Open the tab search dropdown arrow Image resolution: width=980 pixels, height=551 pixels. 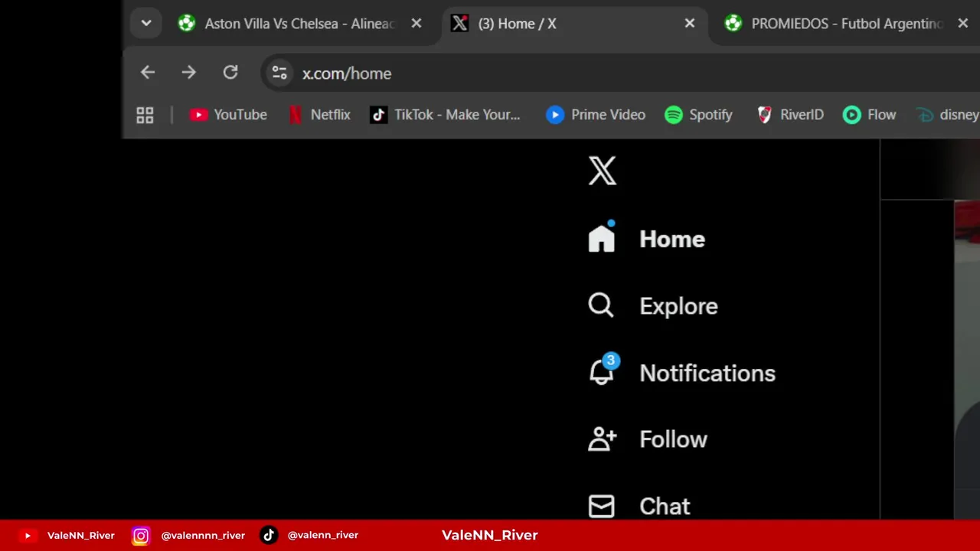coord(145,23)
